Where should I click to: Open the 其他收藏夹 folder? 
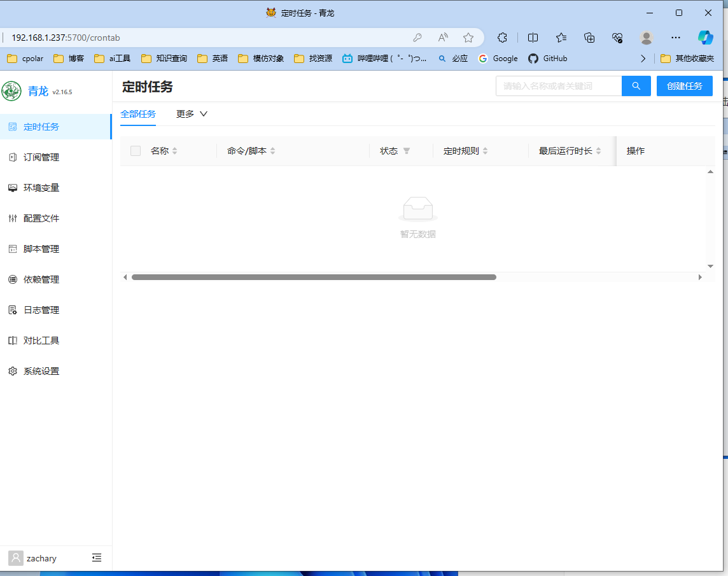tap(687, 59)
